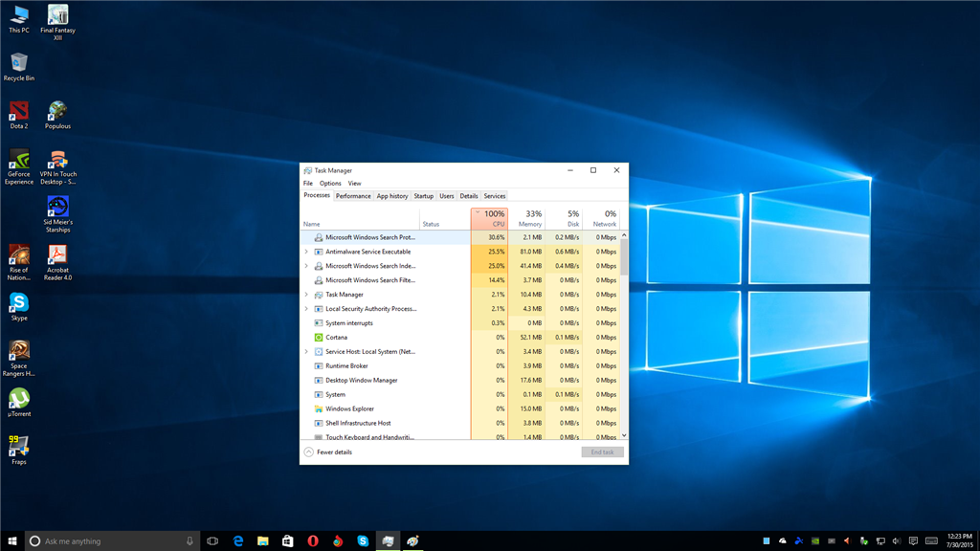The width and height of the screenshot is (980, 551).
Task: Open volume control in the system tray
Action: coord(897,541)
